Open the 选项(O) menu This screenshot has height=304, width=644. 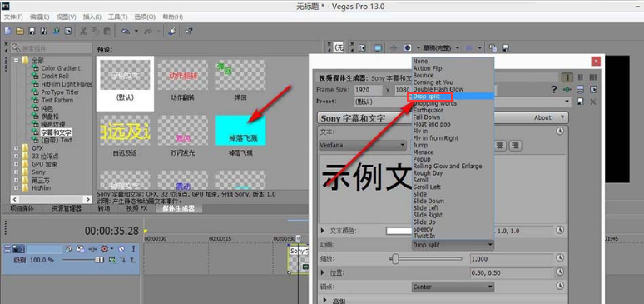click(145, 17)
